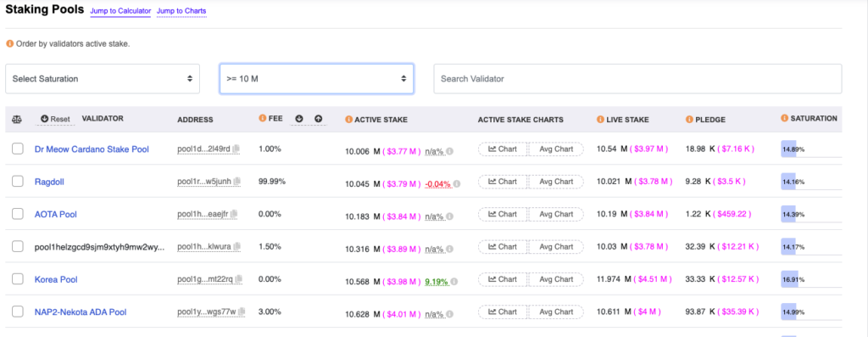This screenshot has width=868, height=337.
Task: Click the Live Stake info icon
Action: click(600, 119)
